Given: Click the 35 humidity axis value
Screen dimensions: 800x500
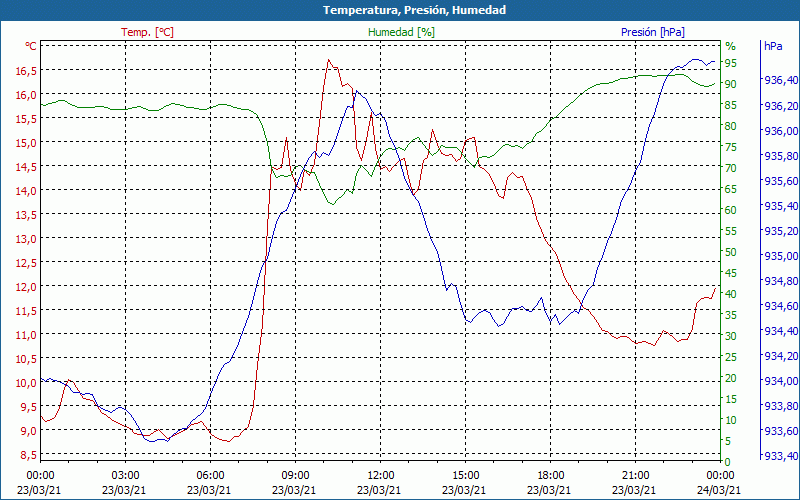Looking at the screenshot, I should pyautogui.click(x=731, y=315).
